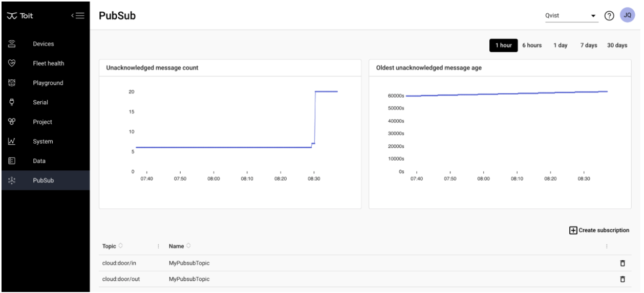Set time range to 7 days

(588, 45)
